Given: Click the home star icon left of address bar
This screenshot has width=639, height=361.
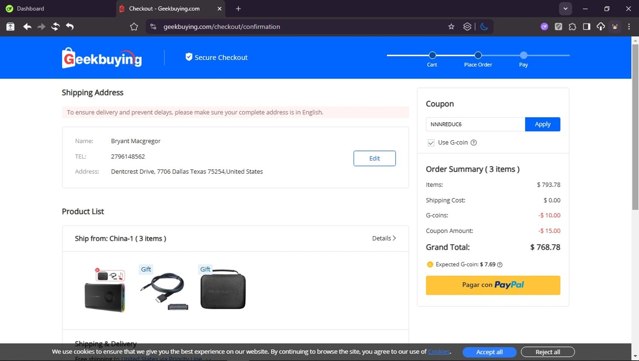Looking at the screenshot, I should click(x=134, y=27).
